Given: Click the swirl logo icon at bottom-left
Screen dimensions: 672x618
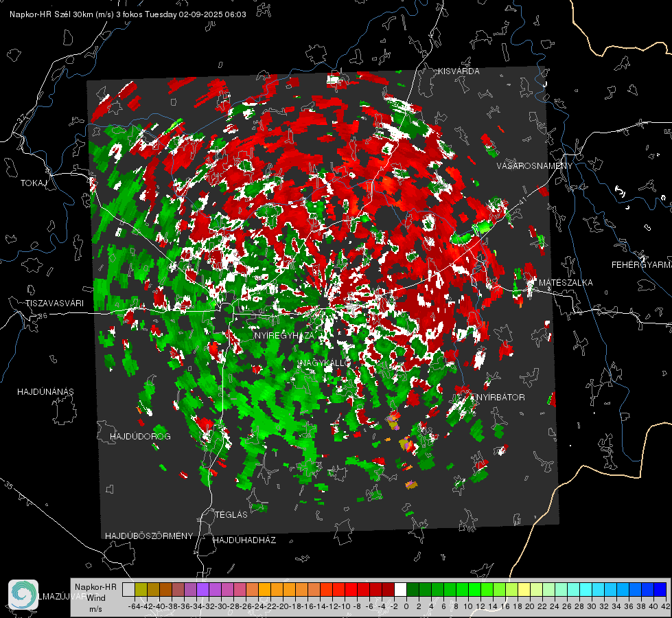Looking at the screenshot, I should pos(23,595).
